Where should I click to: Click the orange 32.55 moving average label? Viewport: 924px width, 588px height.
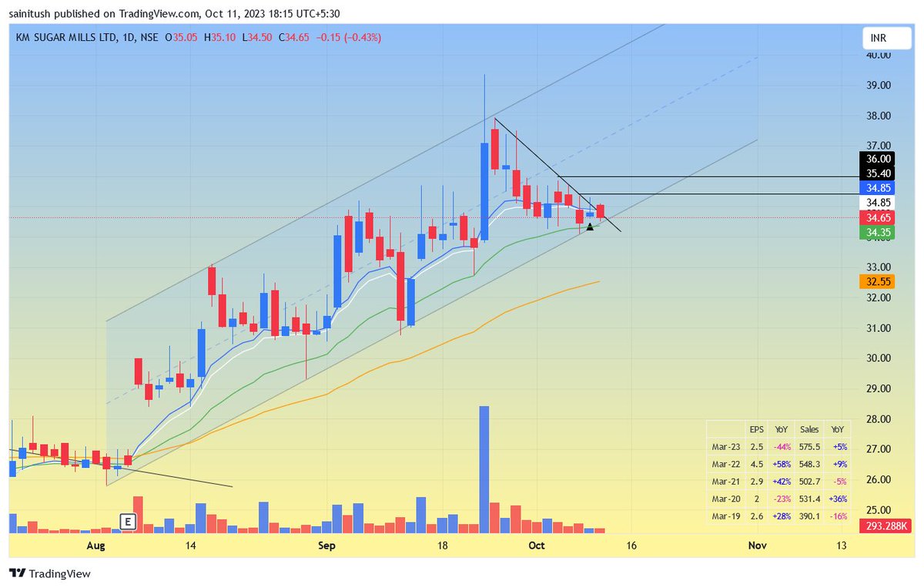[x=877, y=282]
